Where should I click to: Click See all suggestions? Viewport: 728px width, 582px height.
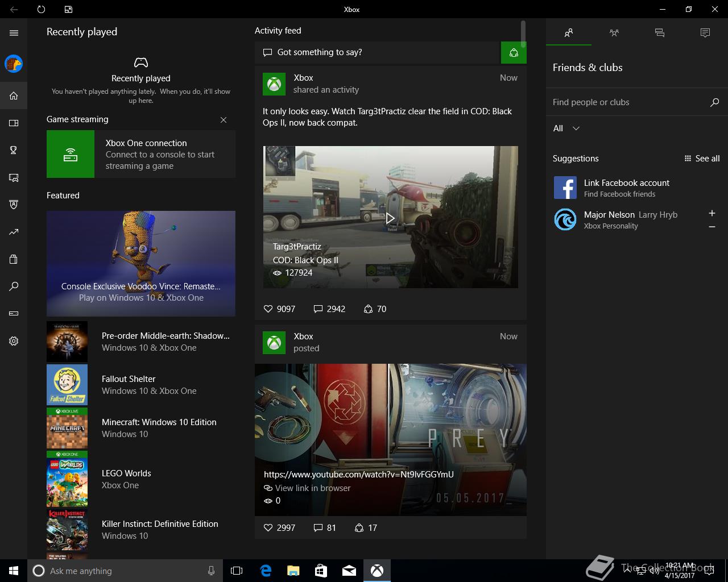pos(702,159)
